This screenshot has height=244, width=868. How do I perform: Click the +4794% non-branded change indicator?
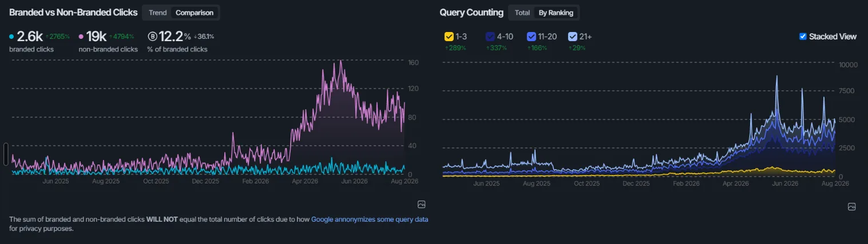click(121, 37)
